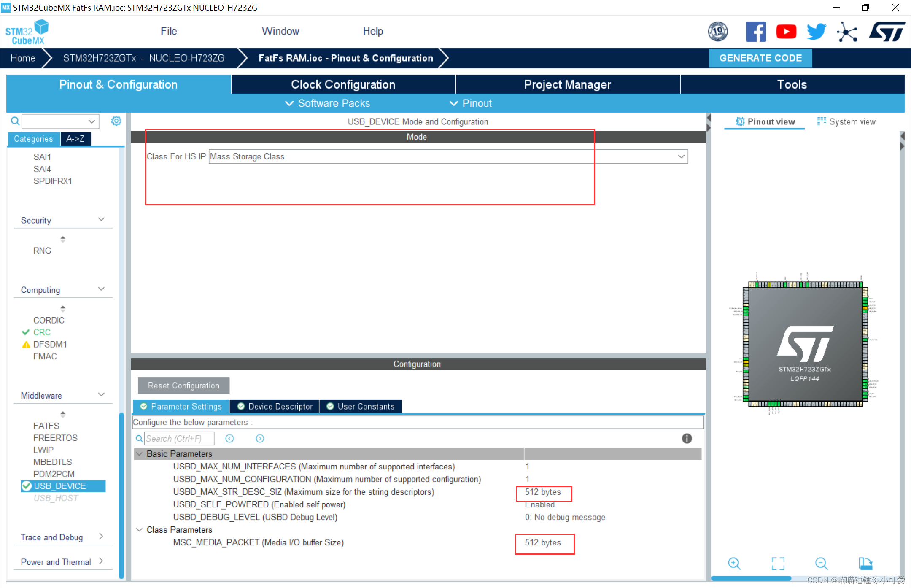Click the Reset Configuration button
The image size is (911, 588).
point(183,386)
